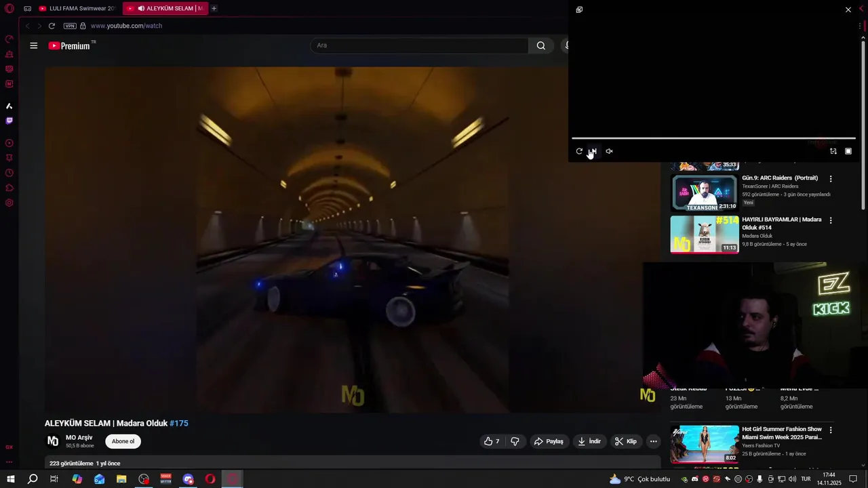Open MO Arşiv channel name link
The width and height of the screenshot is (868, 488).
pyautogui.click(x=79, y=437)
